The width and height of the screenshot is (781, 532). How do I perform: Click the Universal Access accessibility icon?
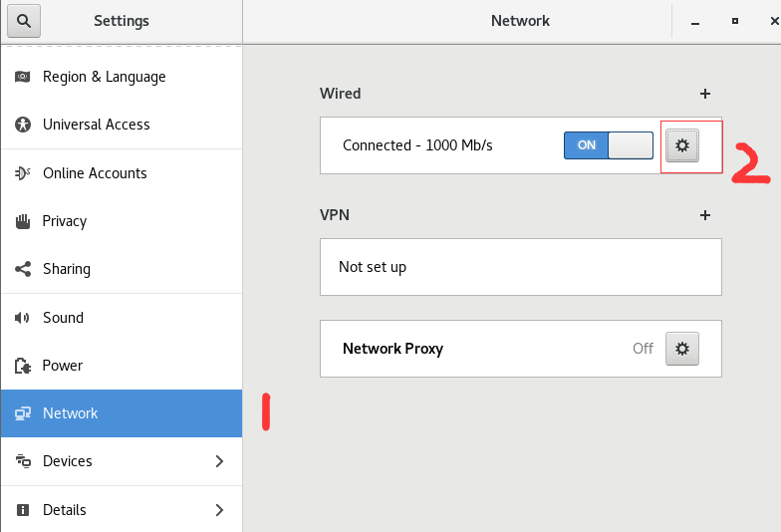[24, 125]
